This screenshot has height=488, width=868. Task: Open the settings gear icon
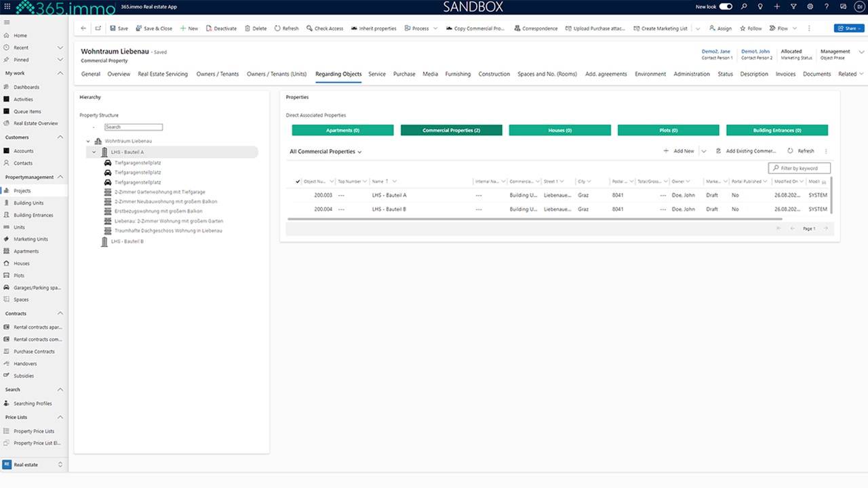[x=810, y=7]
